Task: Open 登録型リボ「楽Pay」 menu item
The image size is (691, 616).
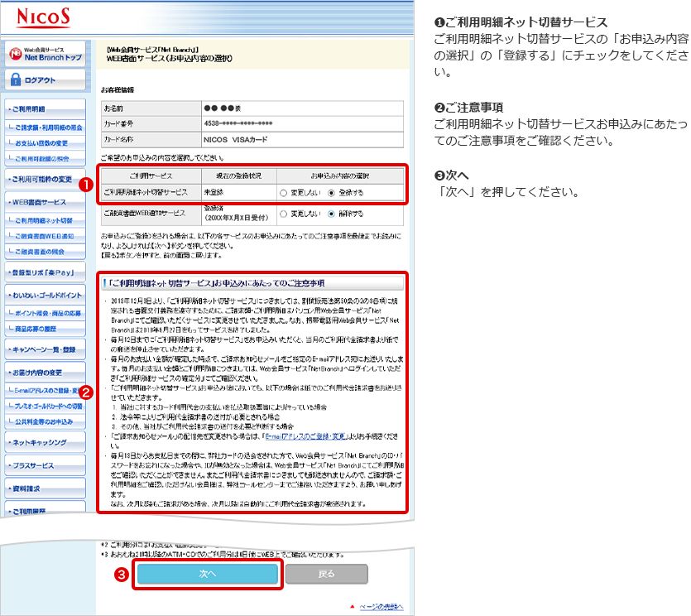Action: click(x=44, y=272)
